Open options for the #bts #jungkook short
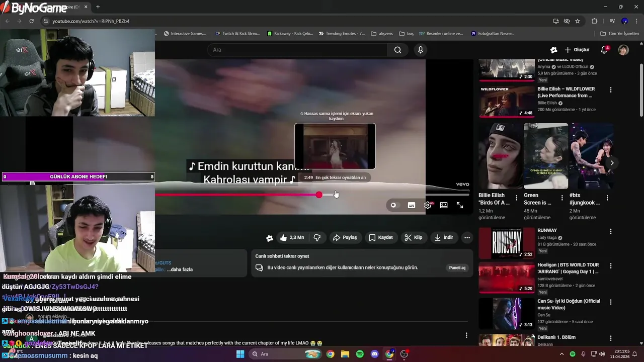The image size is (644, 362). [x=607, y=198]
